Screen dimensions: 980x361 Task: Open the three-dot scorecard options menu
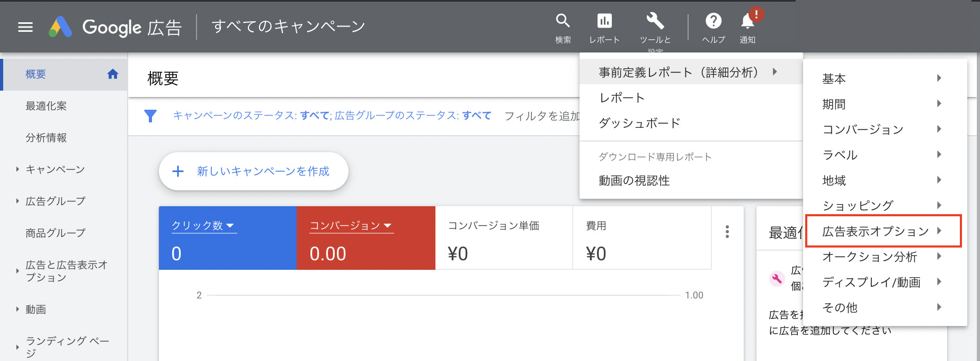(727, 232)
